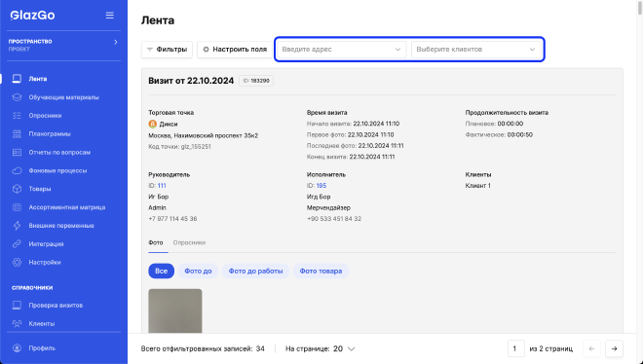Click the Обучающие материалы graduation cap icon
This screenshot has width=643, height=364.
pyautogui.click(x=17, y=97)
